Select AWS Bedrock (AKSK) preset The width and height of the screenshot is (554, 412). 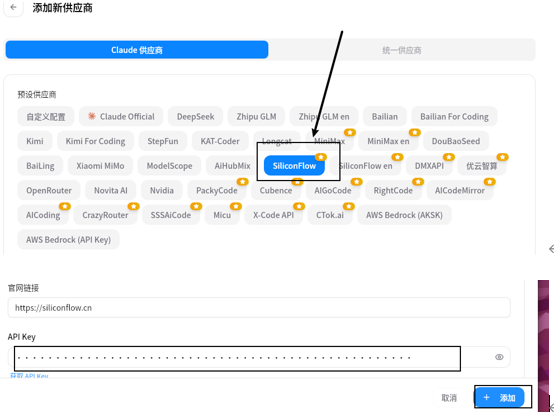coord(404,215)
